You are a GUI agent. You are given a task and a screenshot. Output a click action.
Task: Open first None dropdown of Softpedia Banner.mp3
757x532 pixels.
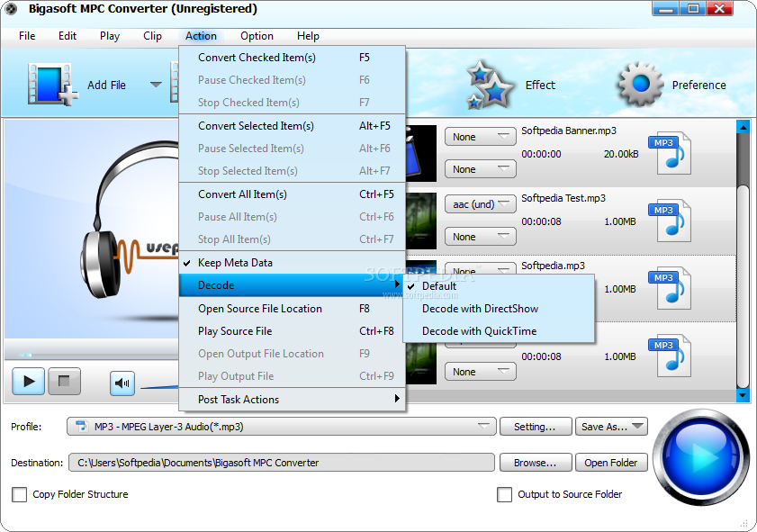tap(481, 137)
